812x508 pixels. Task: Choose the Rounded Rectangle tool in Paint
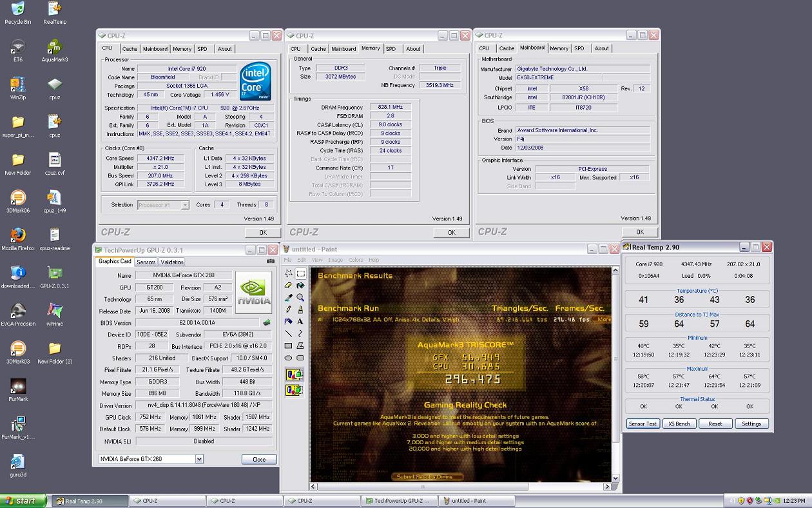pyautogui.click(x=300, y=358)
